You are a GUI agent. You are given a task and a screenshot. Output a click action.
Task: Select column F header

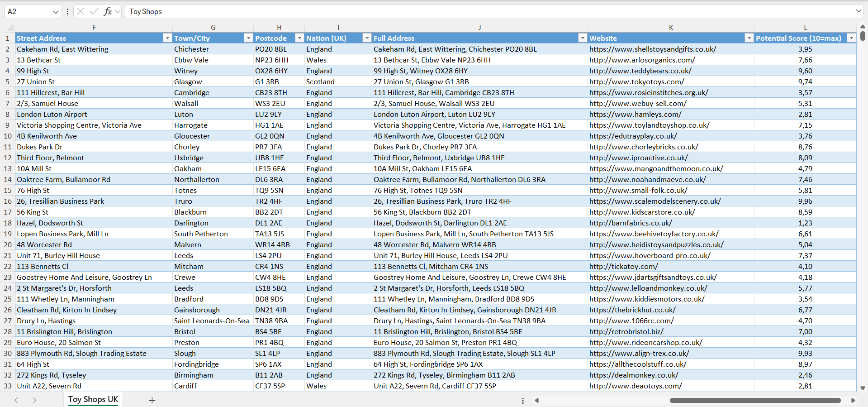94,28
